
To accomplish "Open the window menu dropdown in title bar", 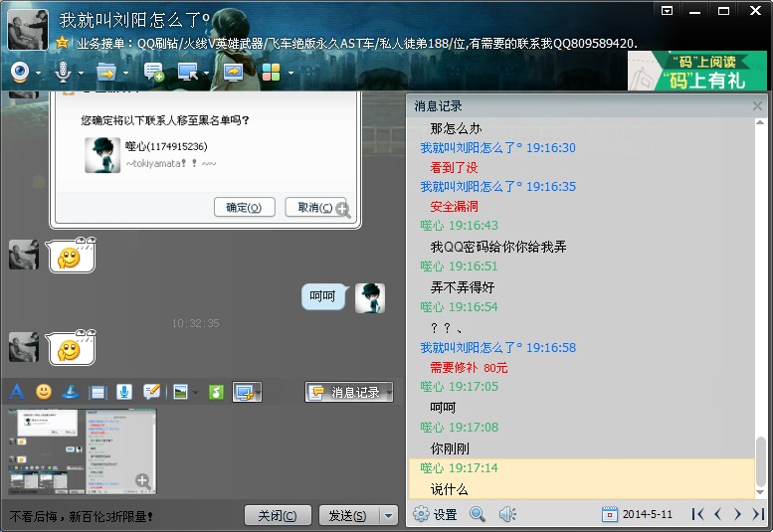I will [x=667, y=11].
